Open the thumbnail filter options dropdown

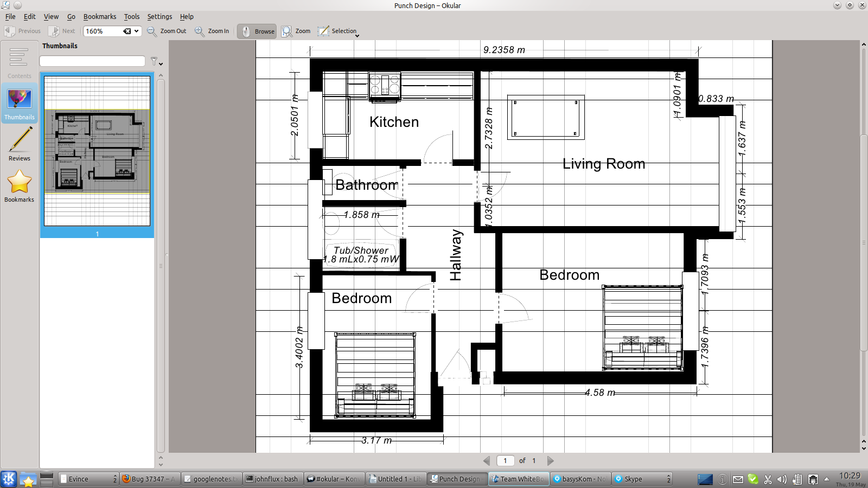[x=156, y=62]
